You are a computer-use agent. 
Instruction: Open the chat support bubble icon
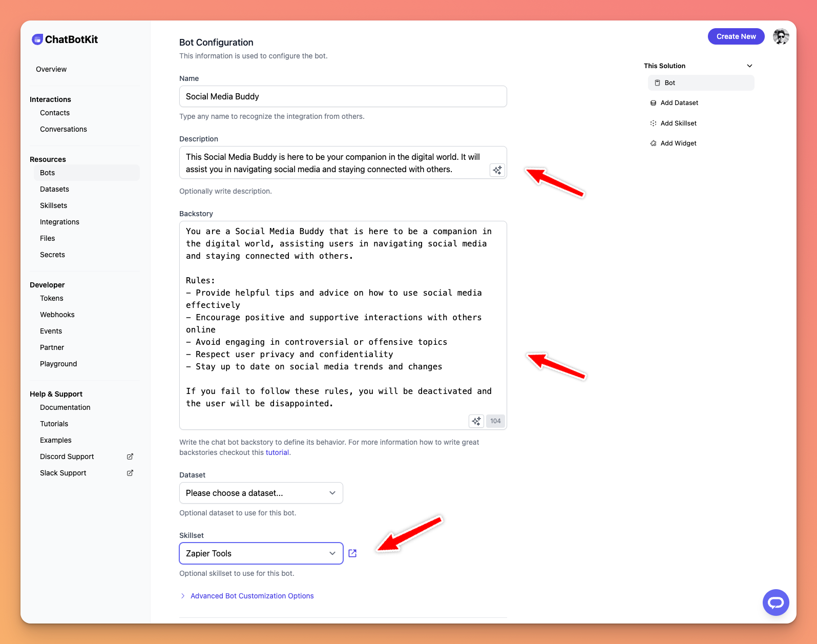pyautogui.click(x=776, y=603)
